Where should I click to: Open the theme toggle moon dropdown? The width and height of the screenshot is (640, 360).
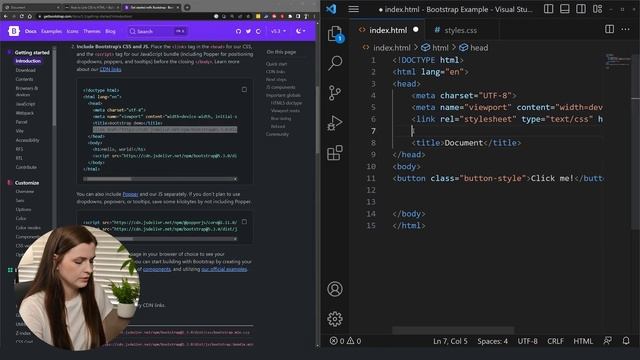[300, 31]
